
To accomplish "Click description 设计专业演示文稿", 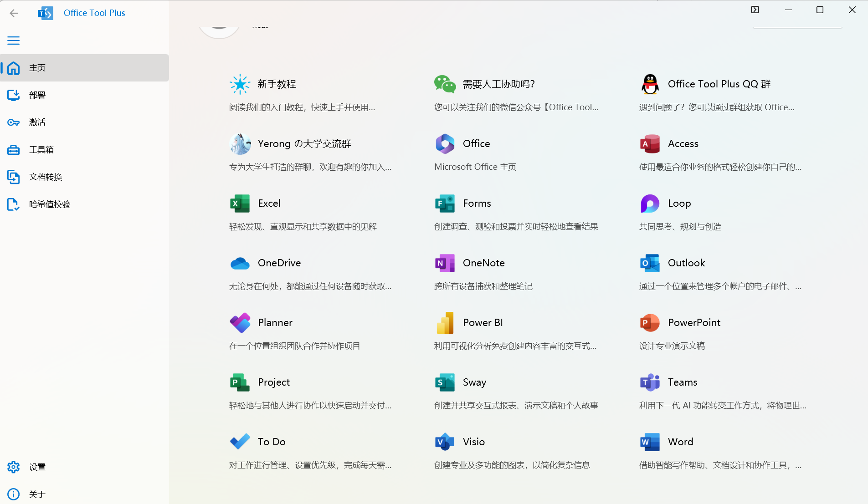I will point(672,346).
